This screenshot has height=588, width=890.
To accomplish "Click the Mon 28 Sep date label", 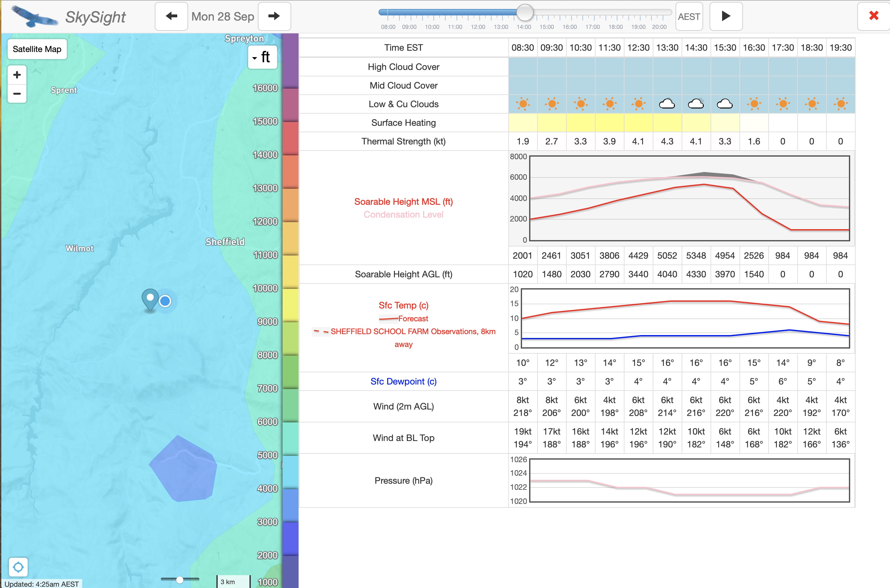I will click(x=223, y=16).
